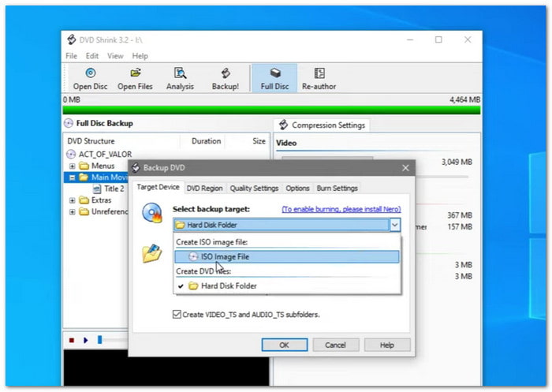Choose ISO Image File from dropdown list
Viewport: 552px width, 392px height.
click(287, 257)
